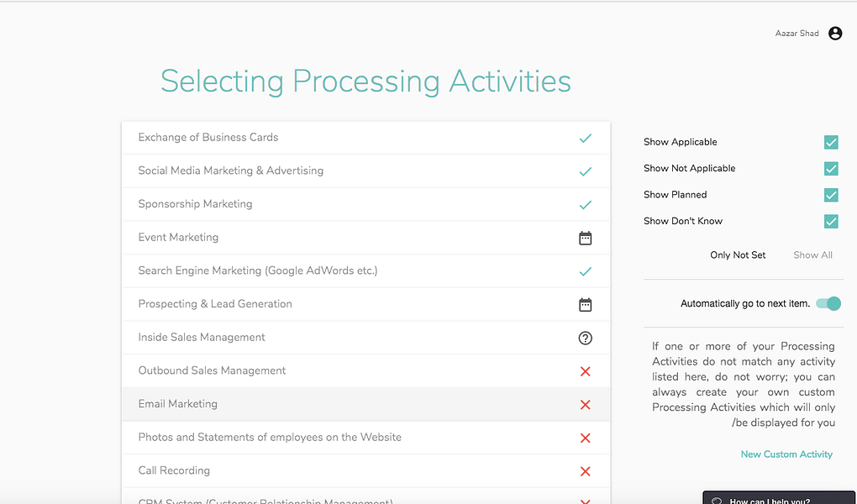This screenshot has height=504, width=857.
Task: Uncheck the Show Planned checkbox
Action: click(x=831, y=195)
